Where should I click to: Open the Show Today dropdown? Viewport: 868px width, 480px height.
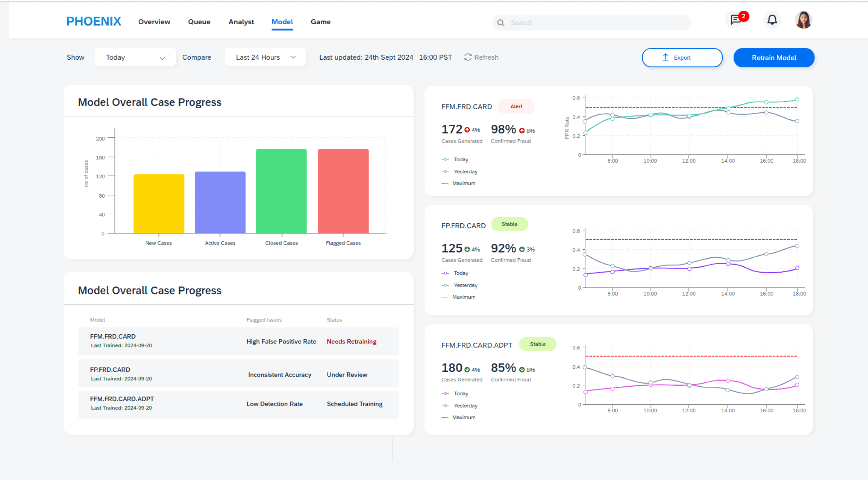pos(135,57)
